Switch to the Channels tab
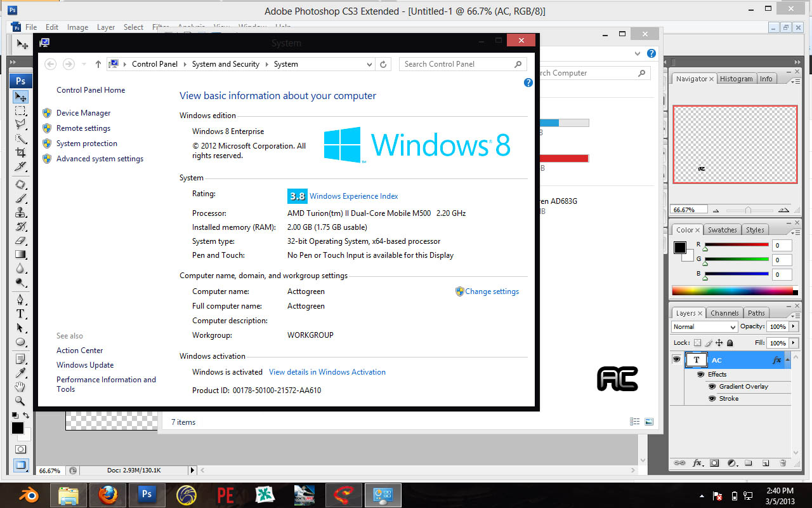812x508 pixels. tap(724, 313)
